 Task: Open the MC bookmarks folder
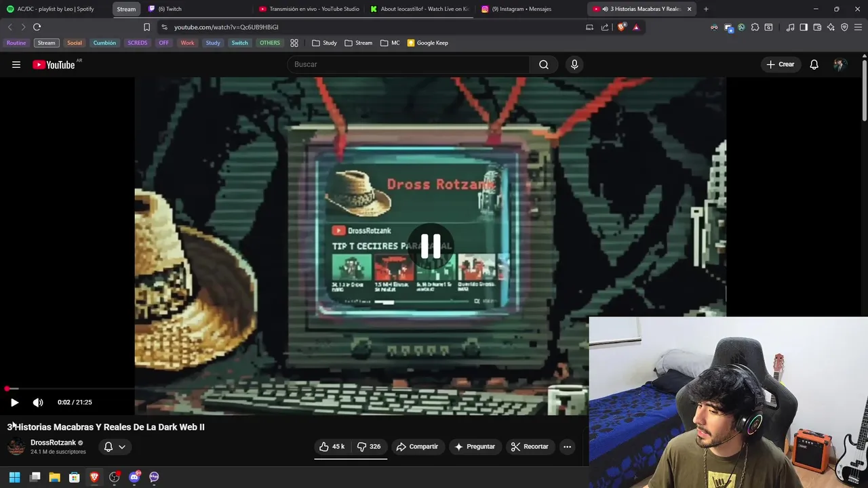[x=390, y=43]
